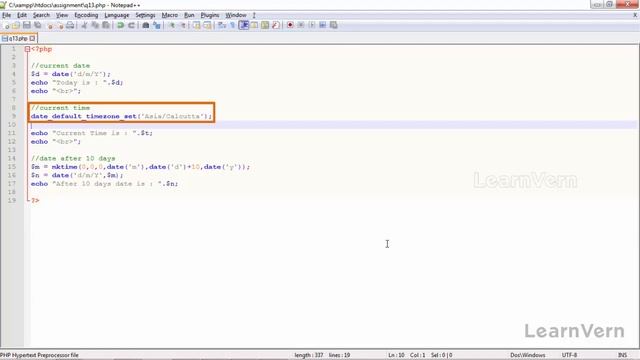Click 'PHP Hypertext Preprocessor file' in status bar
This screenshot has width=640, height=360.
tap(39, 355)
